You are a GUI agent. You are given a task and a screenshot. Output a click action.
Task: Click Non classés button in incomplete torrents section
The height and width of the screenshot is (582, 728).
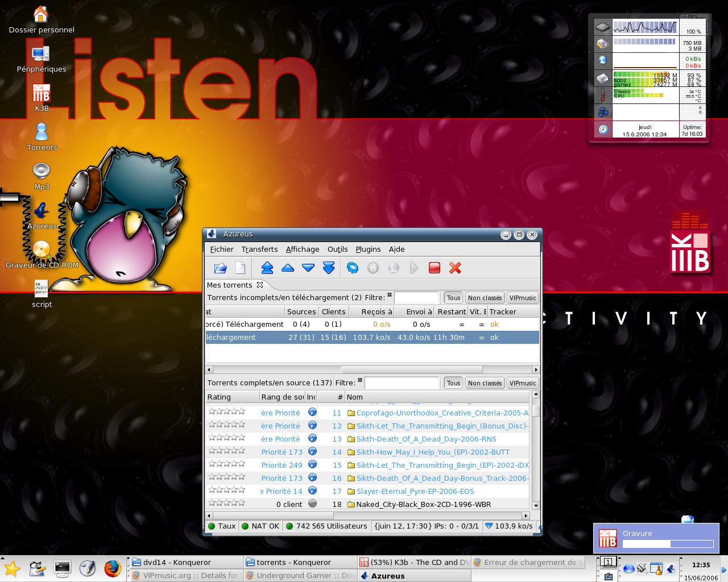coord(485,298)
